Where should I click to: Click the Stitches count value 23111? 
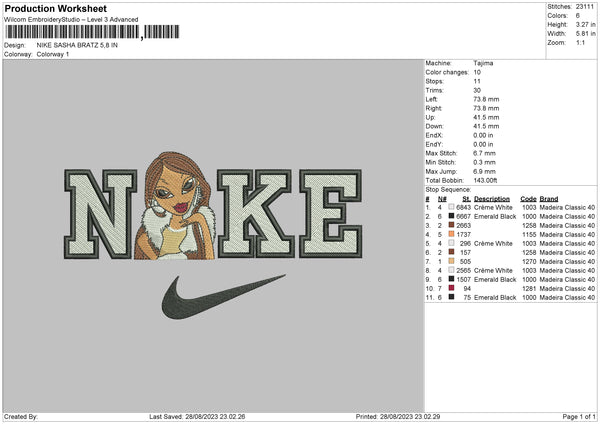[585, 7]
